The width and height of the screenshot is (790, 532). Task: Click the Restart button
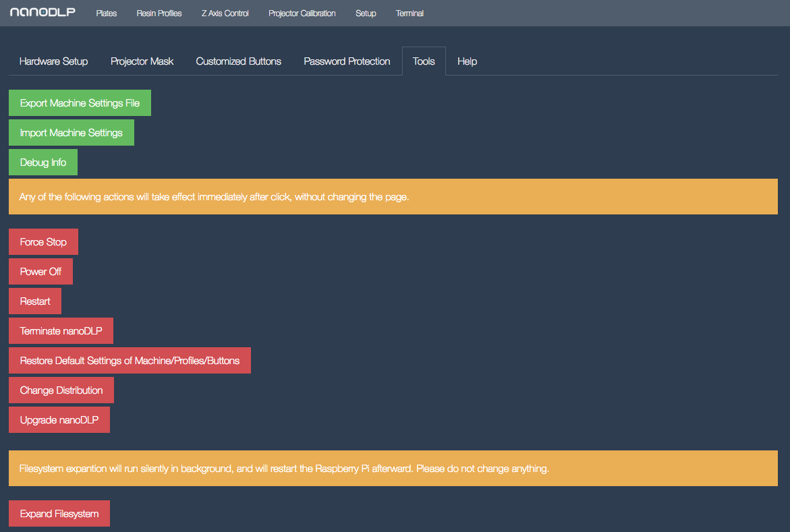tap(35, 301)
